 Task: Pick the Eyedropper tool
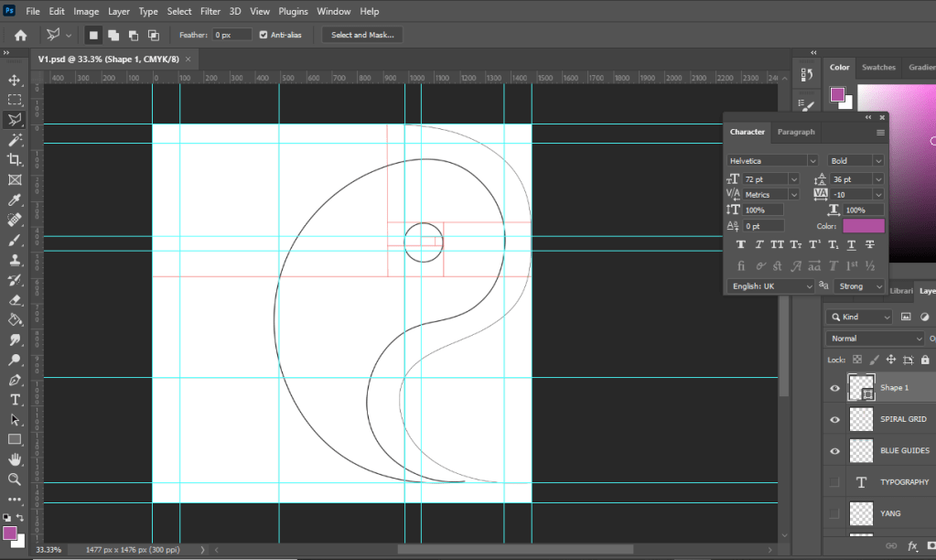click(x=15, y=200)
